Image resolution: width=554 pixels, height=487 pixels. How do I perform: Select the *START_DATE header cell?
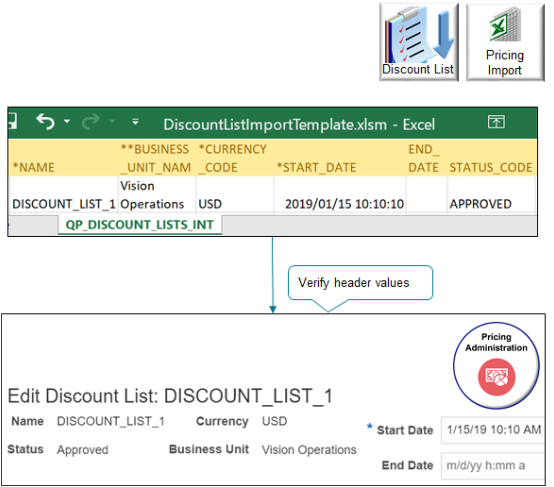(x=340, y=158)
